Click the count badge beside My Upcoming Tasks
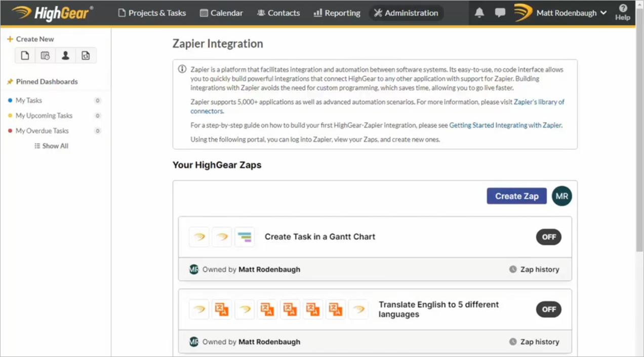 pos(98,115)
